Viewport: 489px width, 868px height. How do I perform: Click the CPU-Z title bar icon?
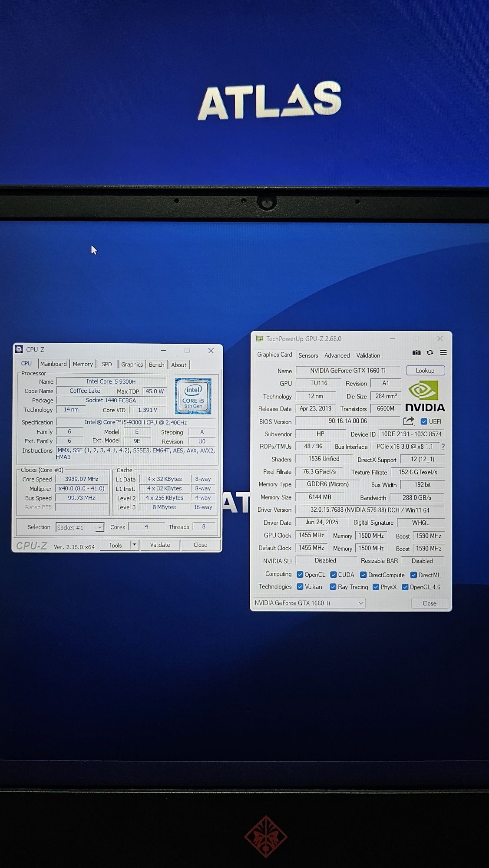[x=19, y=349]
